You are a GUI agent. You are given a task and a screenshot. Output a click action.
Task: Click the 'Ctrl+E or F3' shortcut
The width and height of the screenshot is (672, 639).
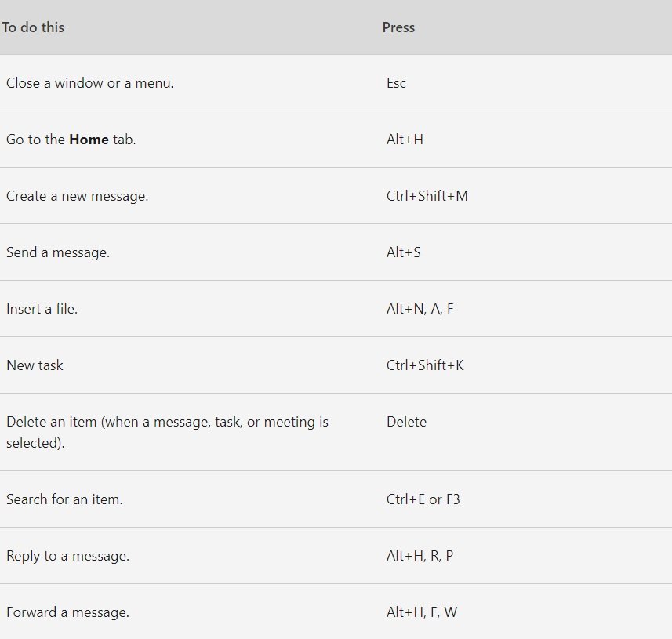click(423, 499)
